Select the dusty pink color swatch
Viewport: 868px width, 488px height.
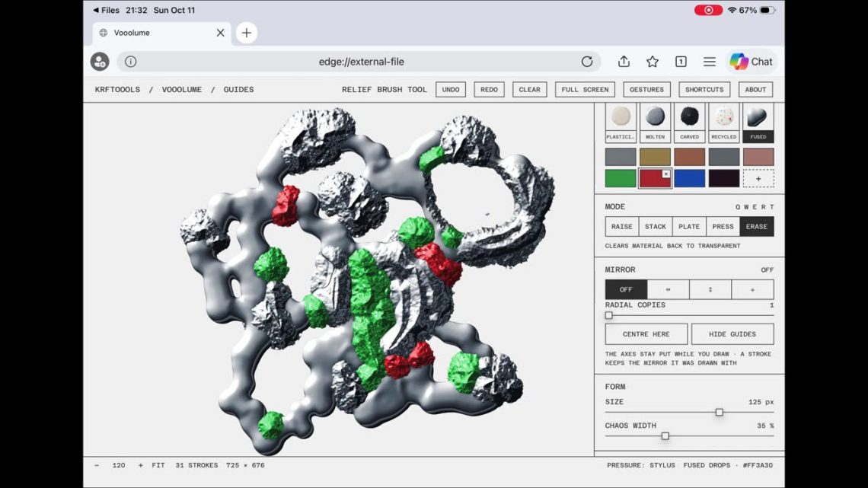(x=758, y=157)
